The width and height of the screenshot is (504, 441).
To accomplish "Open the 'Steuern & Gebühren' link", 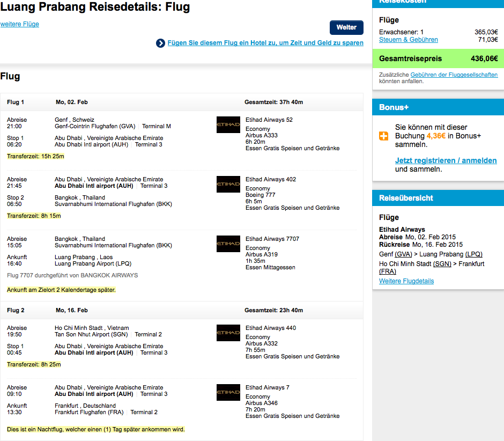I will pos(408,40).
